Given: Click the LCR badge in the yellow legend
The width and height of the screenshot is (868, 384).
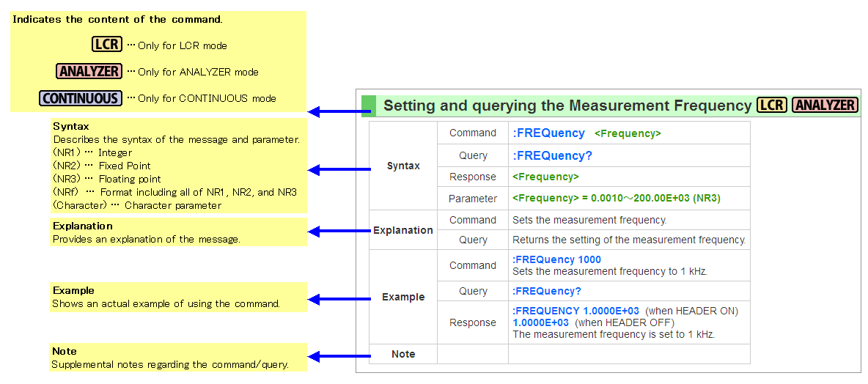Looking at the screenshot, I should 107,45.
